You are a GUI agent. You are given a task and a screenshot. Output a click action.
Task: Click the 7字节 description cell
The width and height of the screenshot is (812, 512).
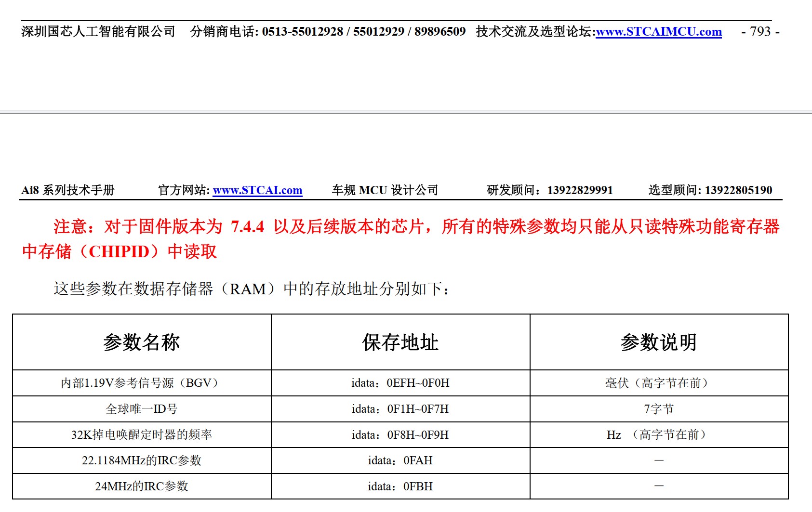click(x=659, y=409)
